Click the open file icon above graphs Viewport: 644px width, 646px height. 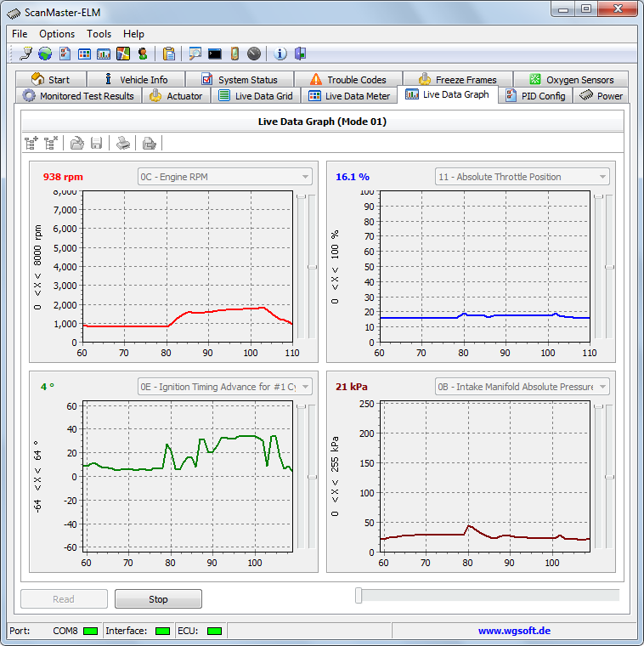click(77, 143)
